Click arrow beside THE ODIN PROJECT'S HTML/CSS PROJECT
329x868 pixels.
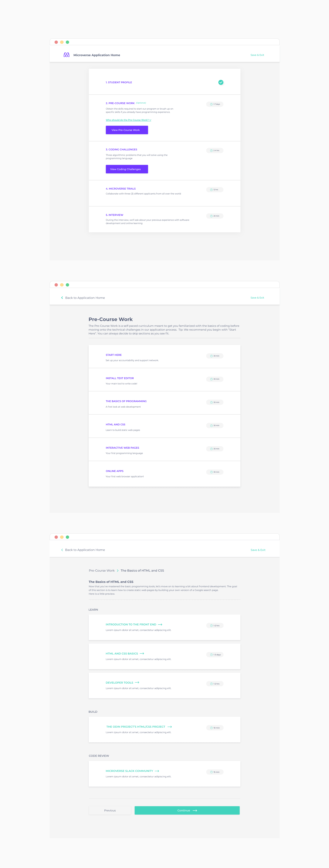pos(170,727)
